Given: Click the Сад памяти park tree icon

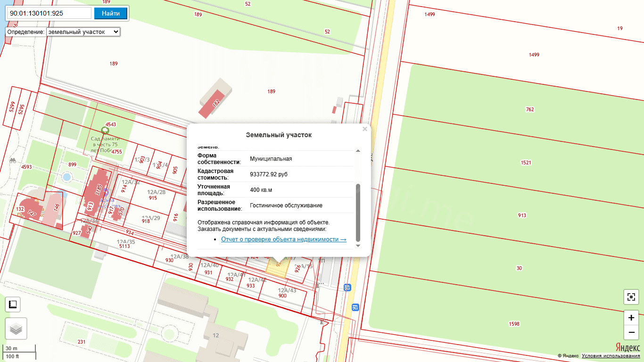Looking at the screenshot, I should pos(105,131).
